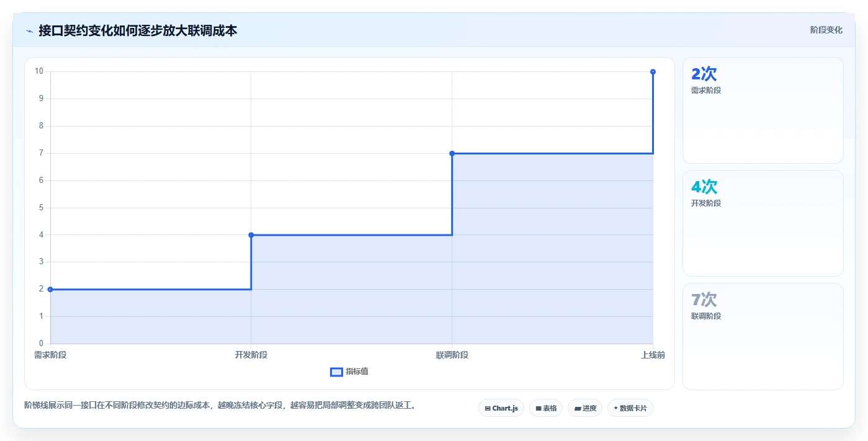Select the 数据卡片 tag chip
This screenshot has height=441, width=868.
(630, 408)
